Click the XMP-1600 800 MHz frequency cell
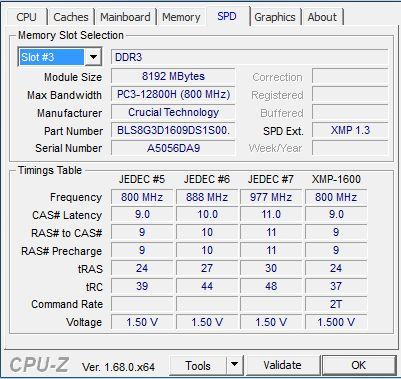 336,197
